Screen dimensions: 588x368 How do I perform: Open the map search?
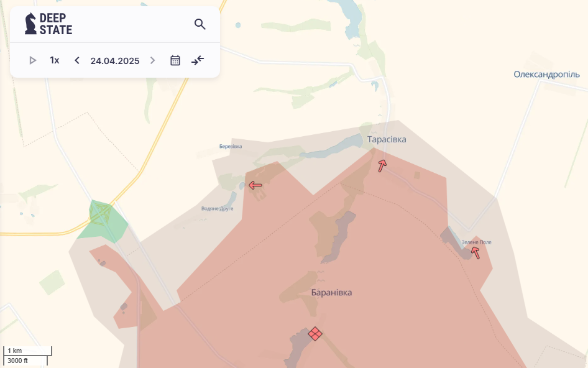[200, 24]
